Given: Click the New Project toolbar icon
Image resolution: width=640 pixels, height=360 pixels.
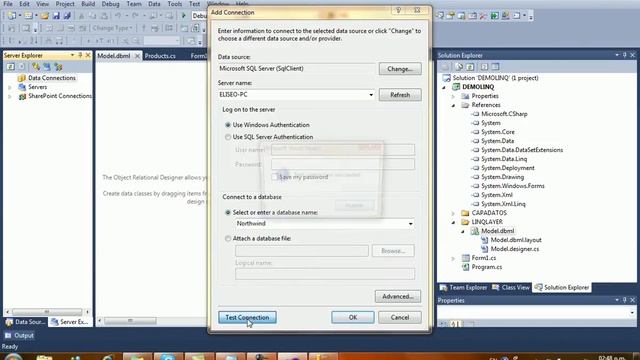Looking at the screenshot, I should (12, 16).
